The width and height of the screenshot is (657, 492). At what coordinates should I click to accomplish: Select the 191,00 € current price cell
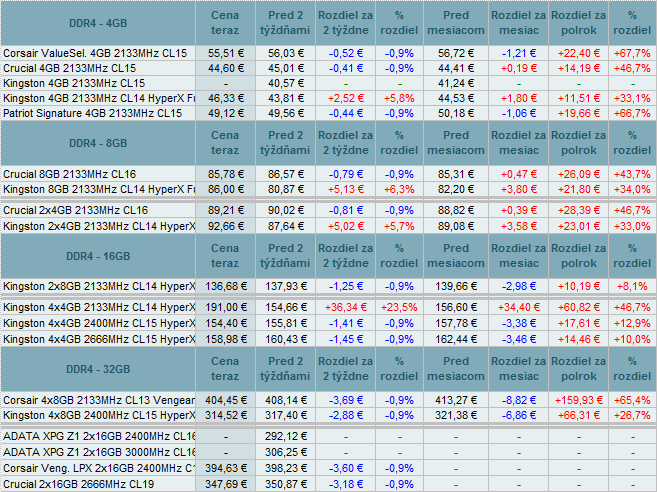click(225, 308)
